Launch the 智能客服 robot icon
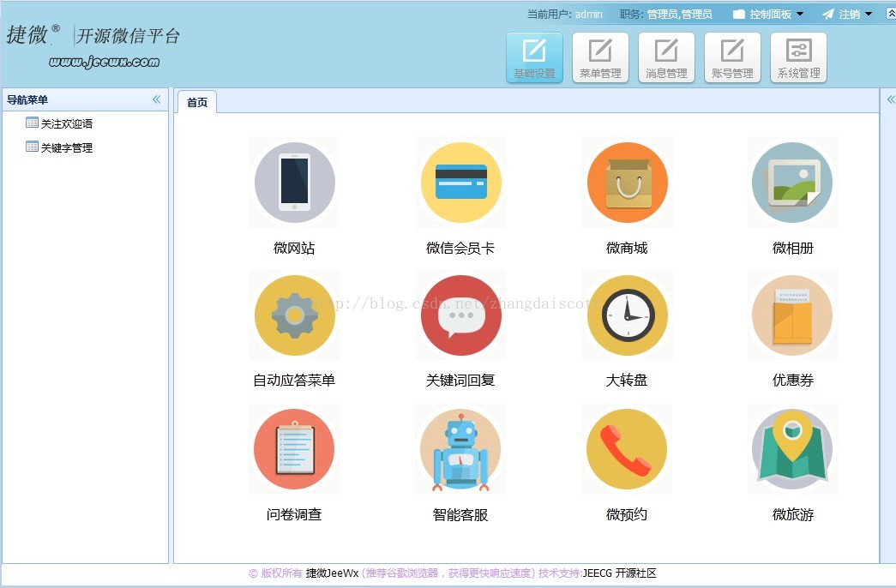Image resolution: width=896 pixels, height=588 pixels. pos(460,449)
